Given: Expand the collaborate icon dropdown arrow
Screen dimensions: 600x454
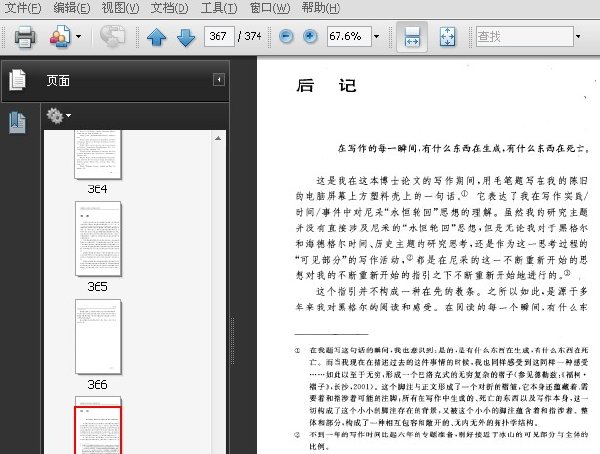Looking at the screenshot, I should click(78, 37).
